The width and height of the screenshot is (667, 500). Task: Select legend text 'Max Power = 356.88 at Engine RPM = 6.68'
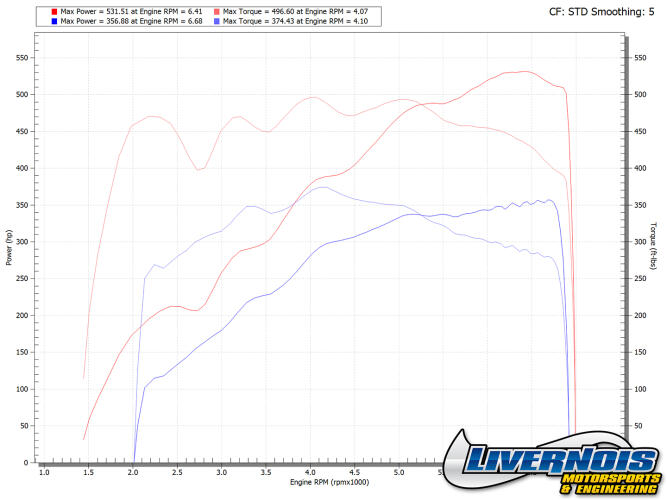pos(131,21)
